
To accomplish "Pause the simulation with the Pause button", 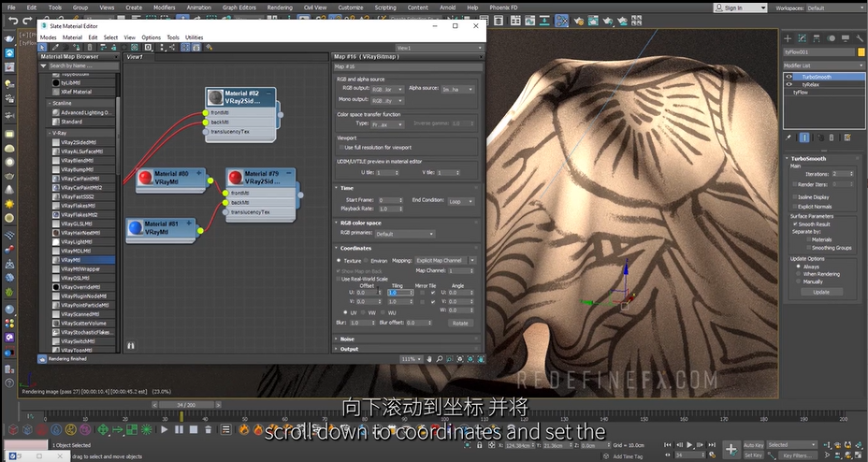I will coord(179,429).
